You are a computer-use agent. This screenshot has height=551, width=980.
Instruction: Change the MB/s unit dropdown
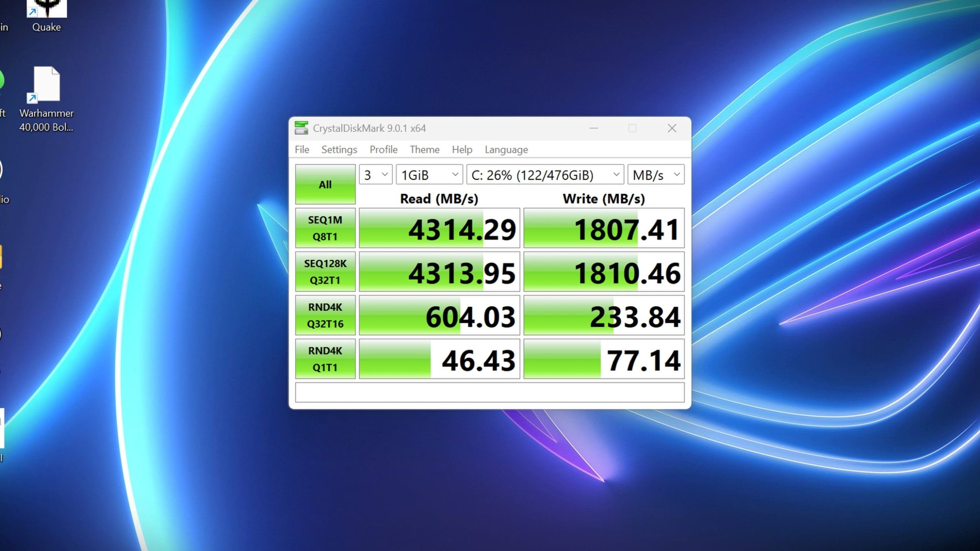[x=656, y=175]
